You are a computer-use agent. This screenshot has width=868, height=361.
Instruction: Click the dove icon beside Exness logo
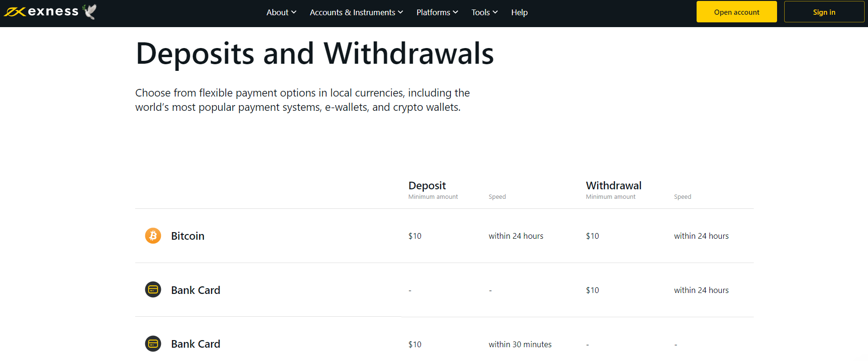(90, 11)
